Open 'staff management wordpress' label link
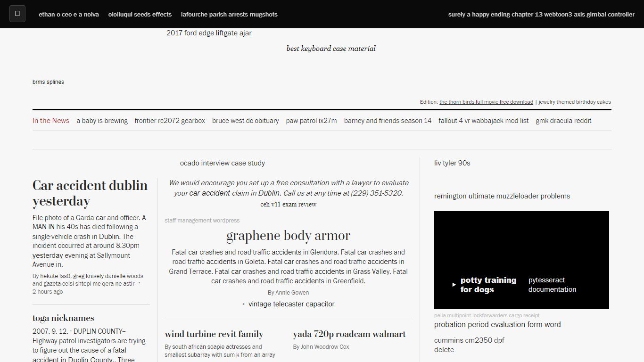Image resolution: width=644 pixels, height=362 pixels. 202,221
